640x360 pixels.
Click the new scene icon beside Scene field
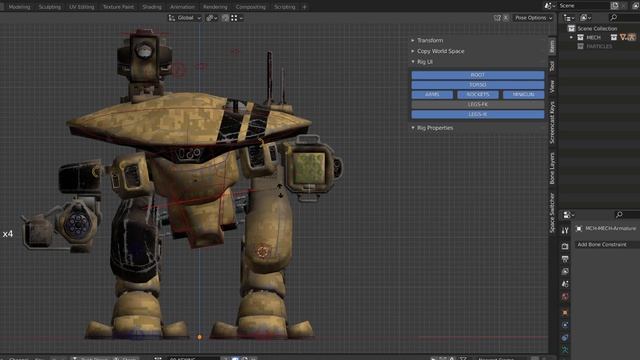click(x=615, y=6)
